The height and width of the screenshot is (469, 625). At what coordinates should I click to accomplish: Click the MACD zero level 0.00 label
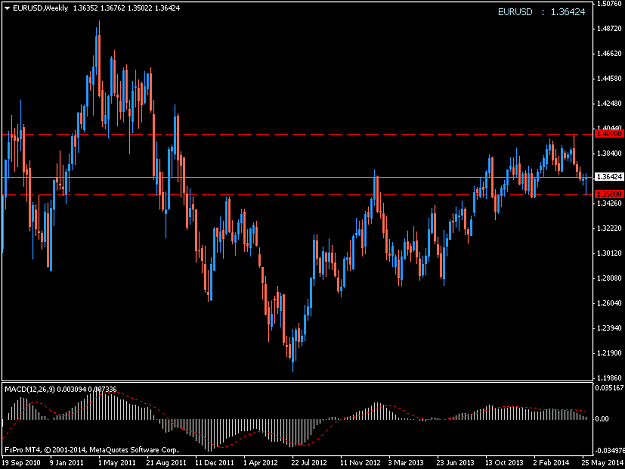tap(602, 419)
